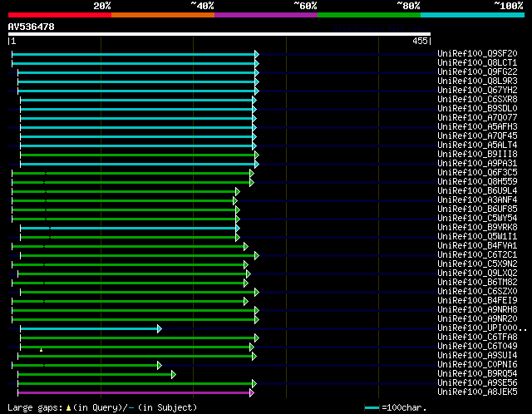Click the purple ~60% identity legend segment
This screenshot has height=414, width=532.
coord(266,15)
